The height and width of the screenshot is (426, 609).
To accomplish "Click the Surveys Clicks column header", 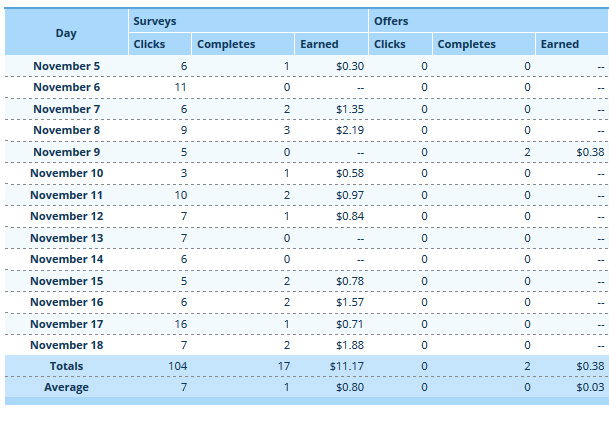I will click(x=149, y=44).
